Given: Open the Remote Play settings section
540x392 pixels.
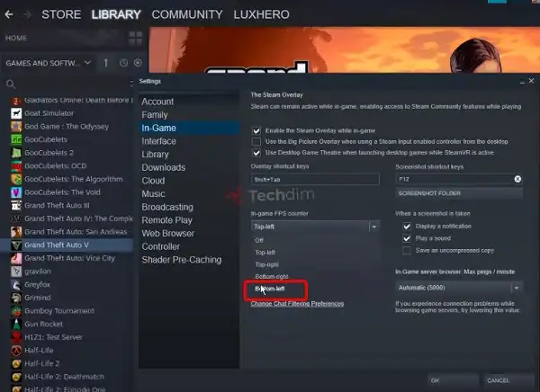Looking at the screenshot, I should point(167,220).
